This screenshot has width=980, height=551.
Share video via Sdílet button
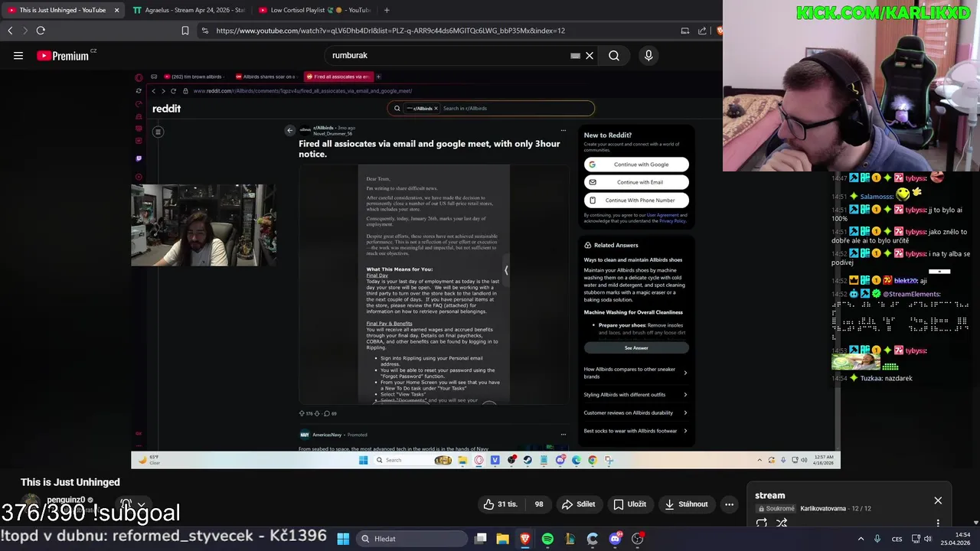click(578, 504)
